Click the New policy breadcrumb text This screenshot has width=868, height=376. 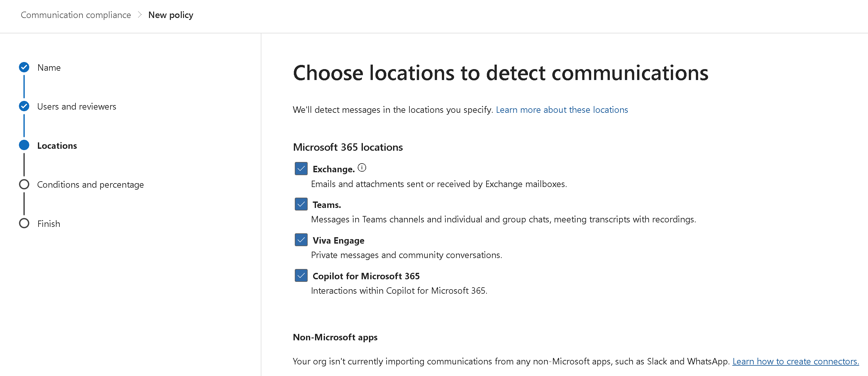tap(171, 15)
